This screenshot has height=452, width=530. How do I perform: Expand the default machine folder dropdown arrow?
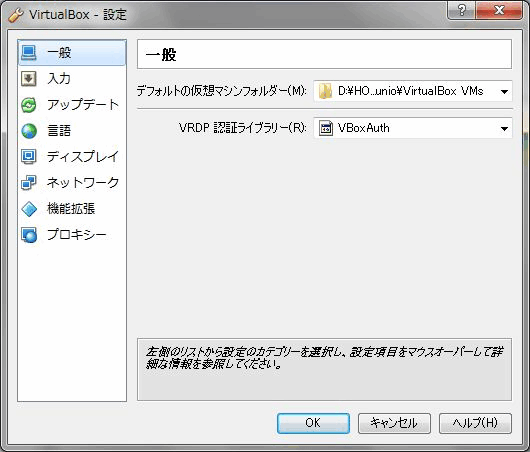tap(504, 92)
